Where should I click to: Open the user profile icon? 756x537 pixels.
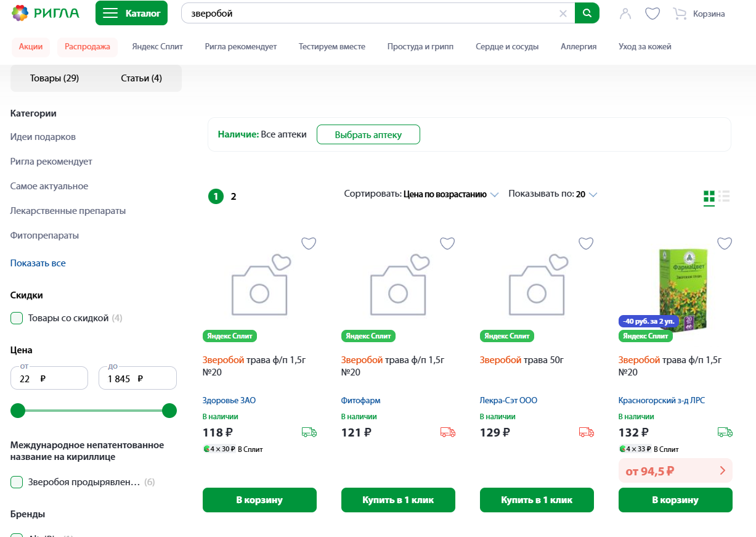(x=625, y=14)
